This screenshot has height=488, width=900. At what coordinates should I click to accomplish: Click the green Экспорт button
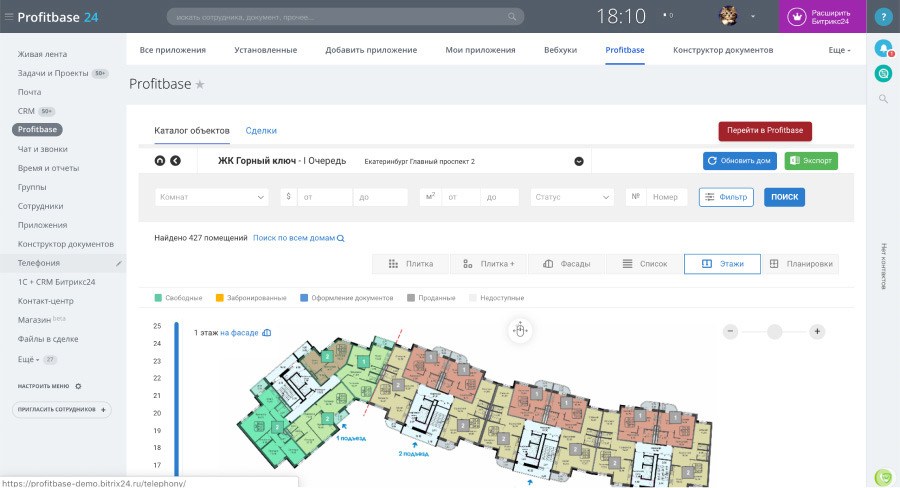(811, 161)
